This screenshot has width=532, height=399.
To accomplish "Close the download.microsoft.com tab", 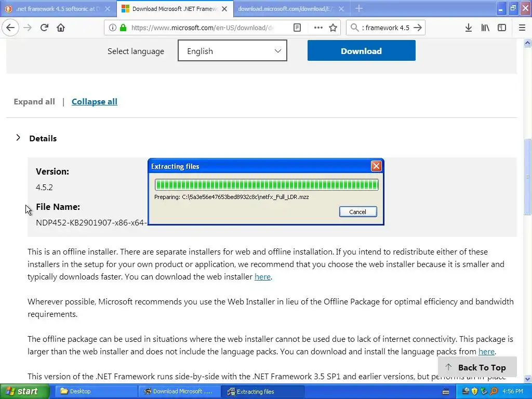I will coord(341,9).
